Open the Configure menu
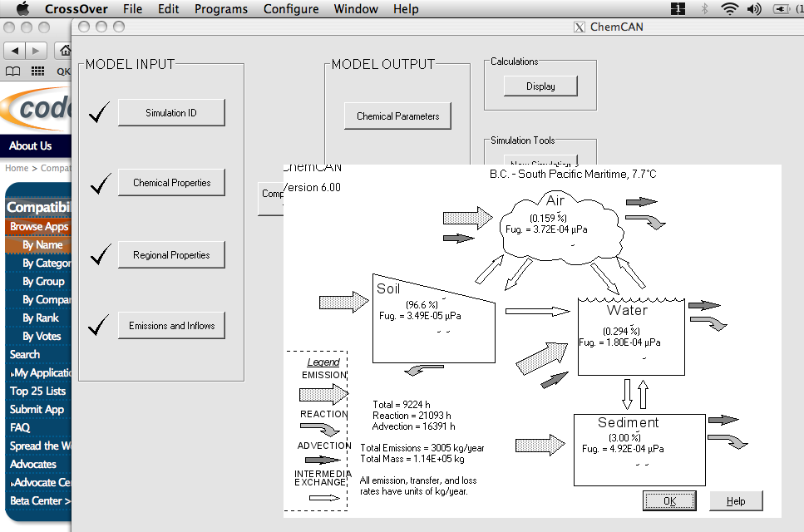The height and width of the screenshot is (532, 804). click(x=291, y=9)
